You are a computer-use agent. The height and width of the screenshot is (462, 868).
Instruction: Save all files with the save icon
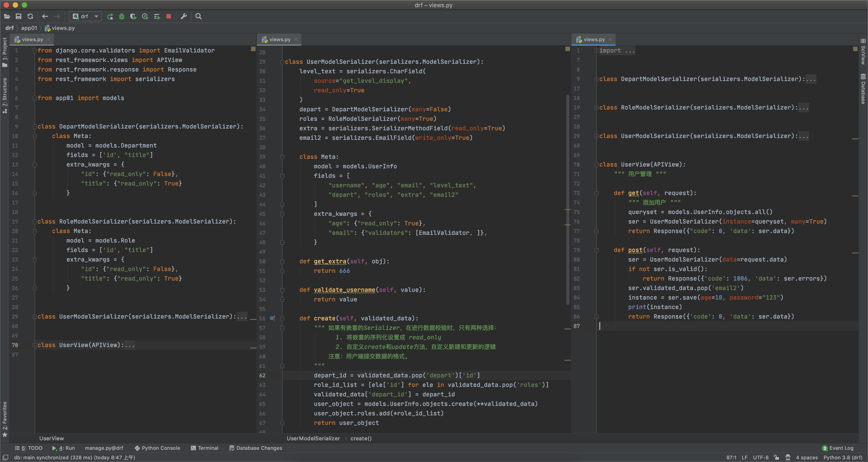coord(19,16)
